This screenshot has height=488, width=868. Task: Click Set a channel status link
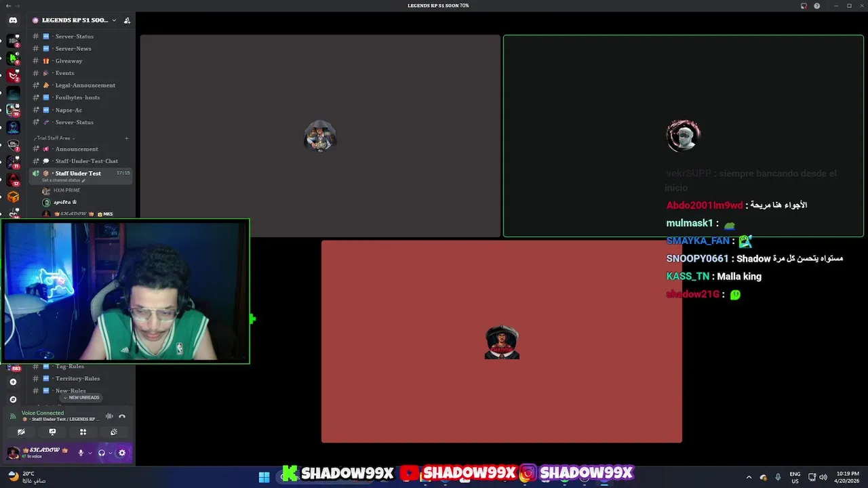61,180
